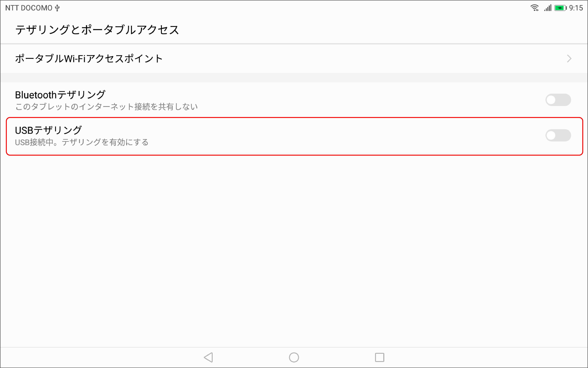Click the gray divider band above Bluetoothテザリング
Image resolution: width=588 pixels, height=368 pixels.
294,78
